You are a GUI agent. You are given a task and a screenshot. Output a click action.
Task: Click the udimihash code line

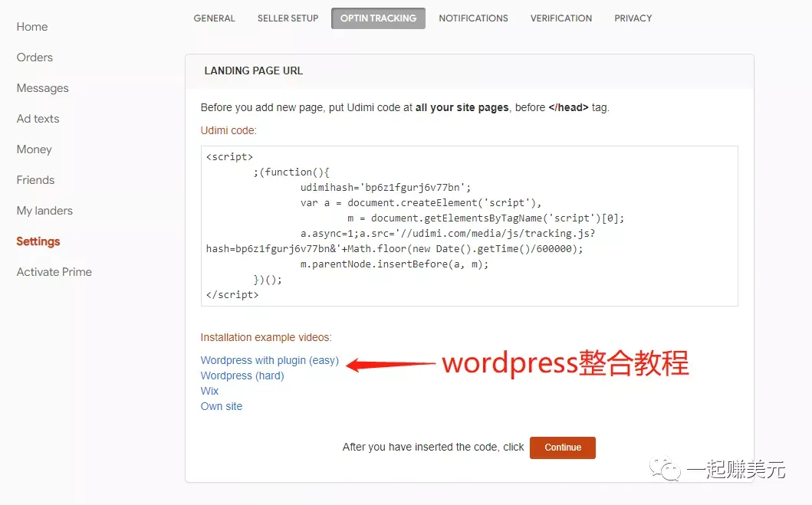385,187
